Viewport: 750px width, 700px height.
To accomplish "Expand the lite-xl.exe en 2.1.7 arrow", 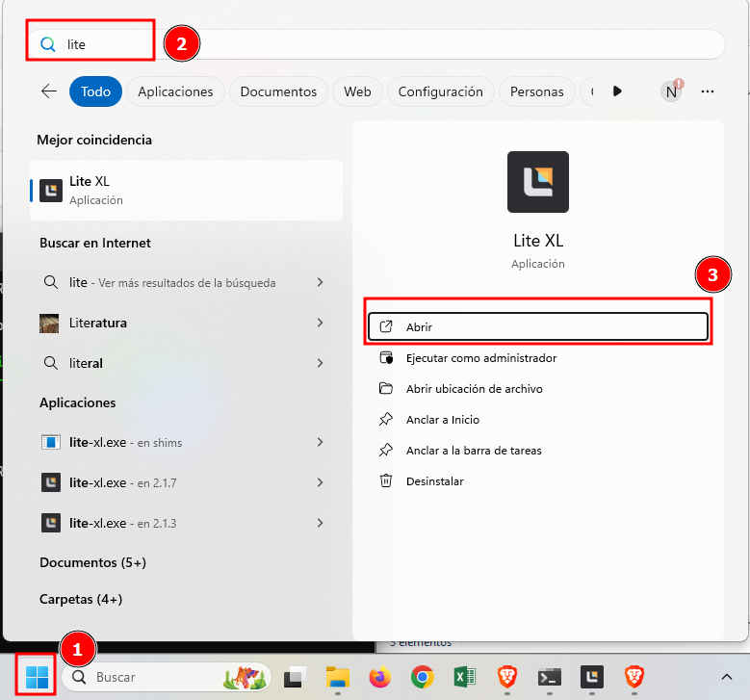I will 320,482.
